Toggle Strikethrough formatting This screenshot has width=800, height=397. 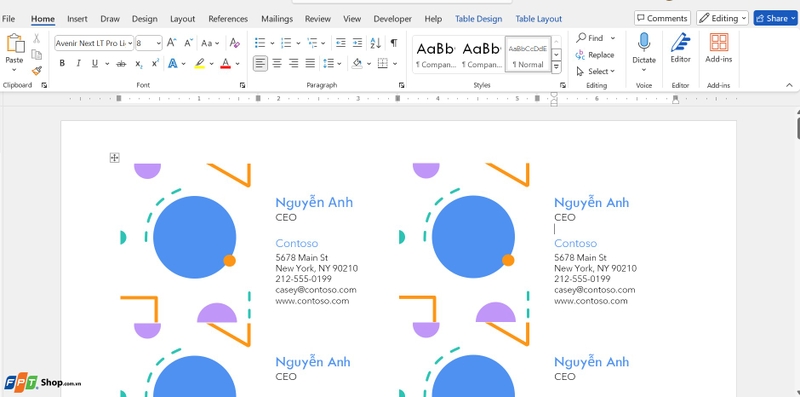click(x=121, y=64)
